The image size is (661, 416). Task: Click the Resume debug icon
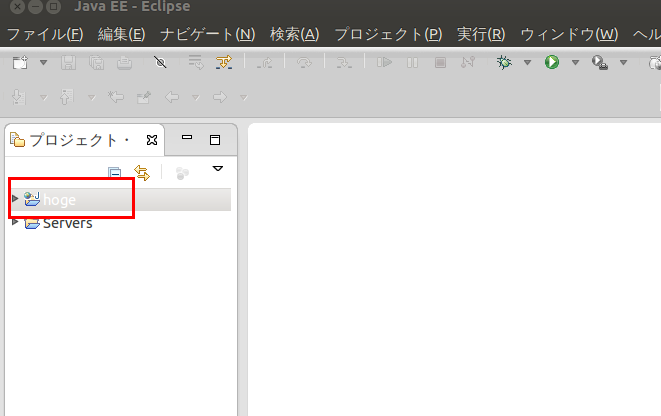coord(384,62)
